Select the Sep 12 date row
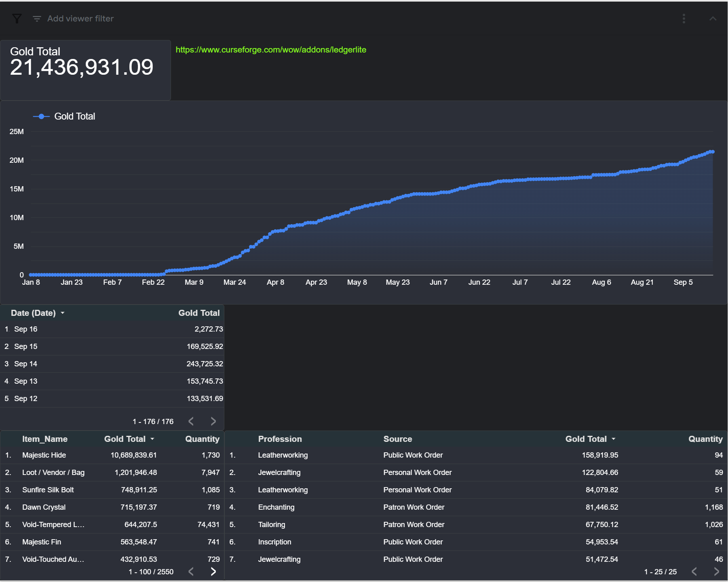The width and height of the screenshot is (728, 582). [x=112, y=399]
